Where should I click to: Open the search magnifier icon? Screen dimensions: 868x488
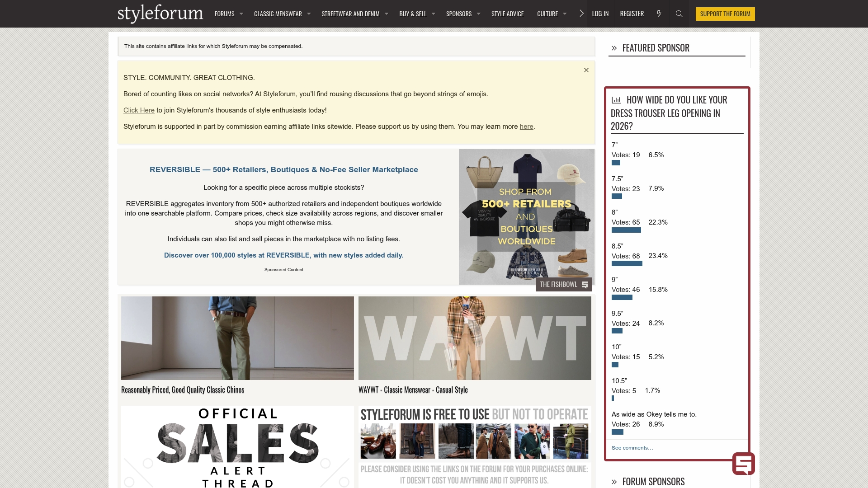click(679, 14)
